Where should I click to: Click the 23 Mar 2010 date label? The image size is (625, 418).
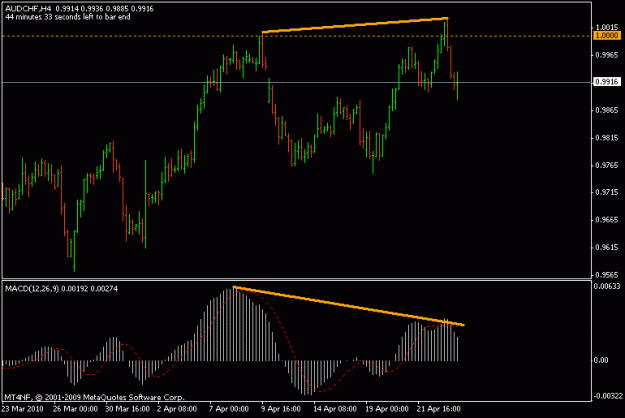pyautogui.click(x=22, y=409)
